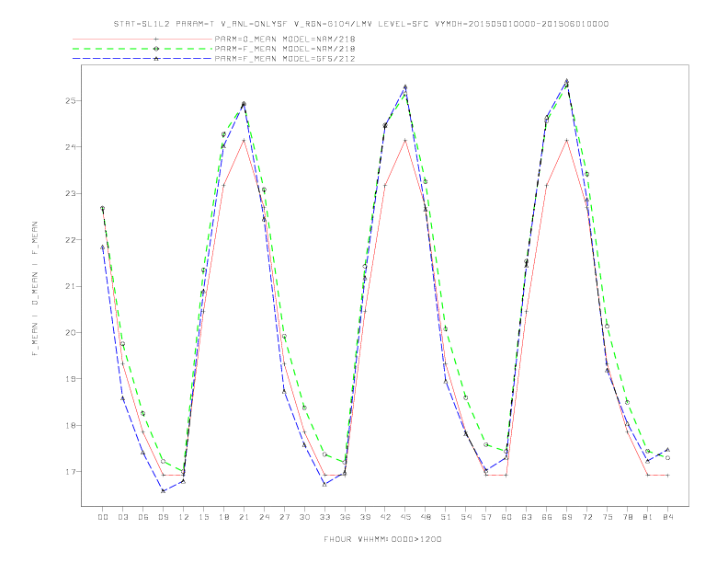Click y-axis tick value 22
The width and height of the screenshot is (728, 563).
coord(71,240)
